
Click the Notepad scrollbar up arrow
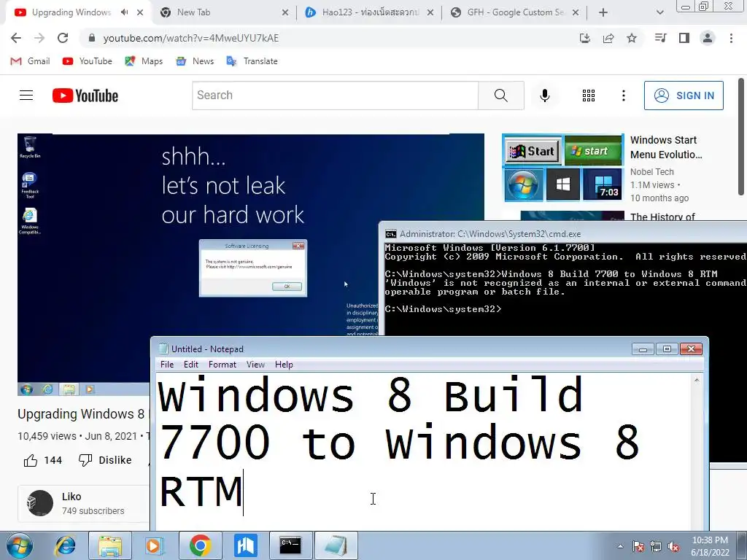[697, 380]
